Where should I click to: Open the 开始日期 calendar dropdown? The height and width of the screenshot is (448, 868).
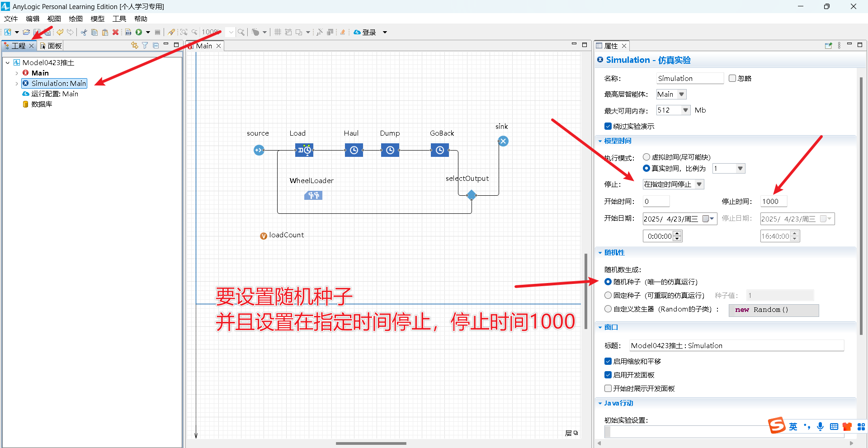708,219
